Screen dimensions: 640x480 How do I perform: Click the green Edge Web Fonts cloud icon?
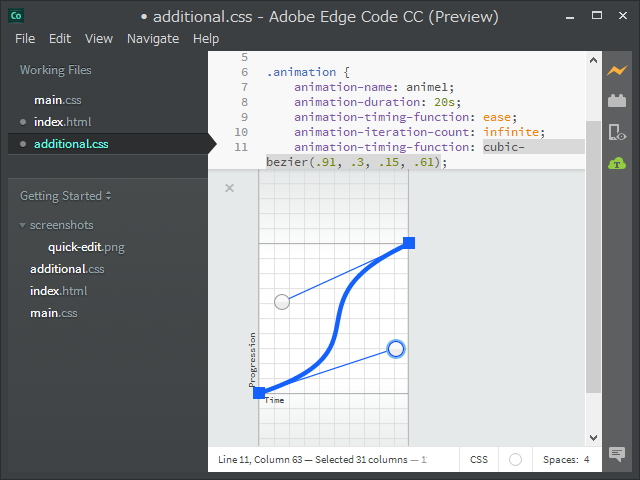(x=617, y=164)
